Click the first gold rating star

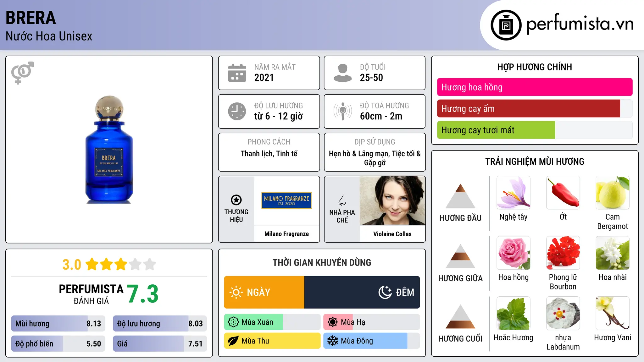click(x=92, y=264)
